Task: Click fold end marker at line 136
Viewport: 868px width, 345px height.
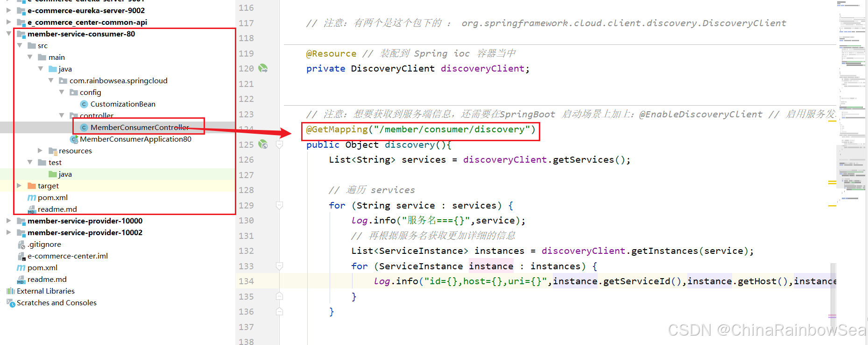Action: 279,312
